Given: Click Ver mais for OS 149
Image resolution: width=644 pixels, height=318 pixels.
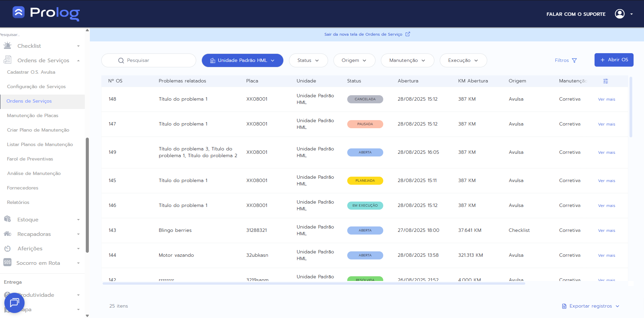Looking at the screenshot, I should click(x=606, y=152).
